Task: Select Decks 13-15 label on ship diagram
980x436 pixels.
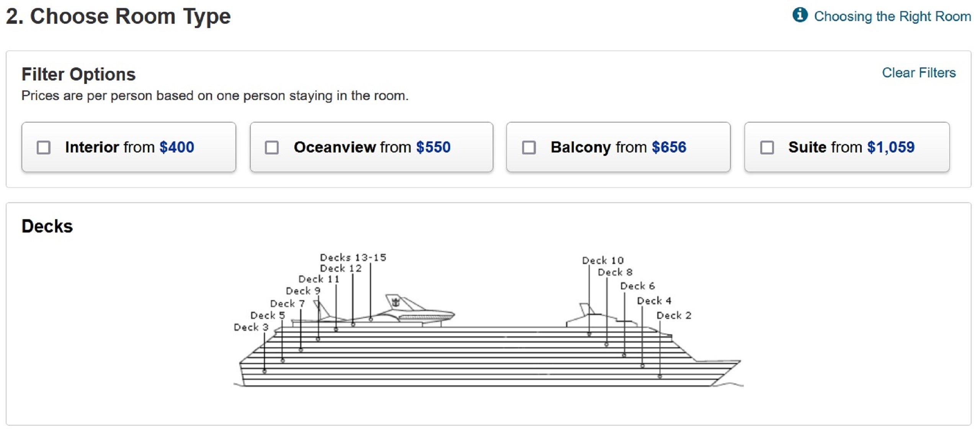Action: point(353,257)
